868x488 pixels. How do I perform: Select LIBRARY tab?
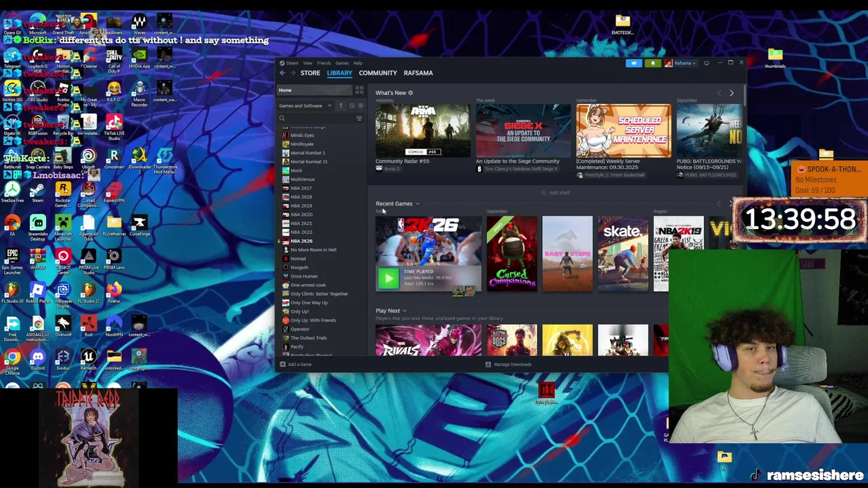coord(339,73)
